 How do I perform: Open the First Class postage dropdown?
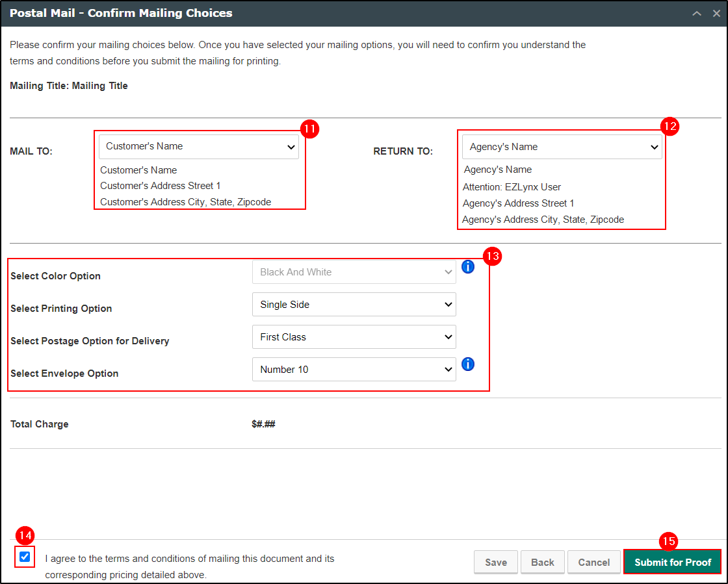tap(354, 336)
